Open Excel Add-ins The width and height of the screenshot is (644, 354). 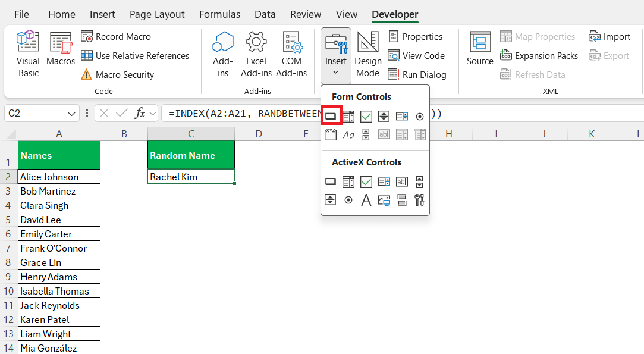pos(256,54)
